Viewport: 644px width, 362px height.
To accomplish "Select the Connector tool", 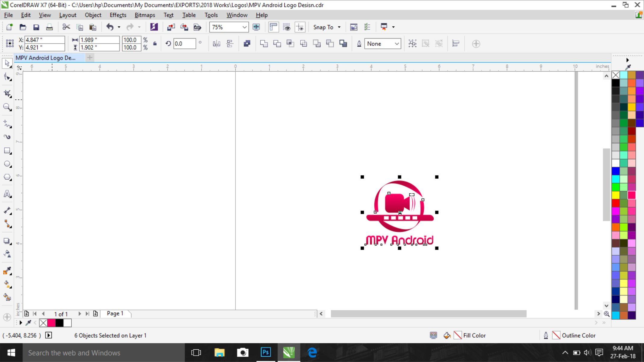I will coord(7,224).
